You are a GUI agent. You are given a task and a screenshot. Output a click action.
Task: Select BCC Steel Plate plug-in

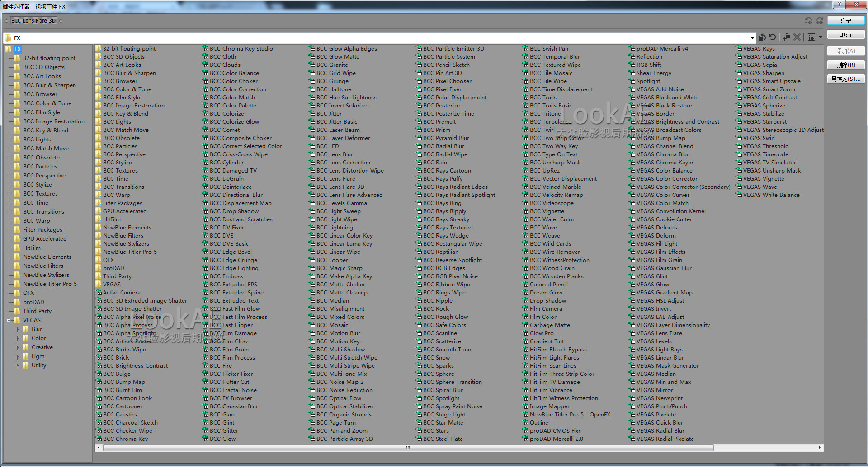[x=443, y=439]
